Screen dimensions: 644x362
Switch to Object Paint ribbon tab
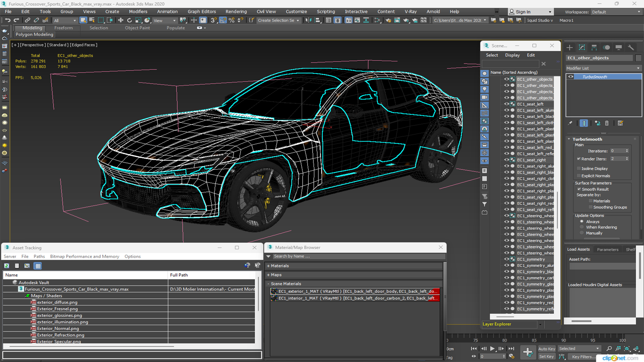pos(137,28)
